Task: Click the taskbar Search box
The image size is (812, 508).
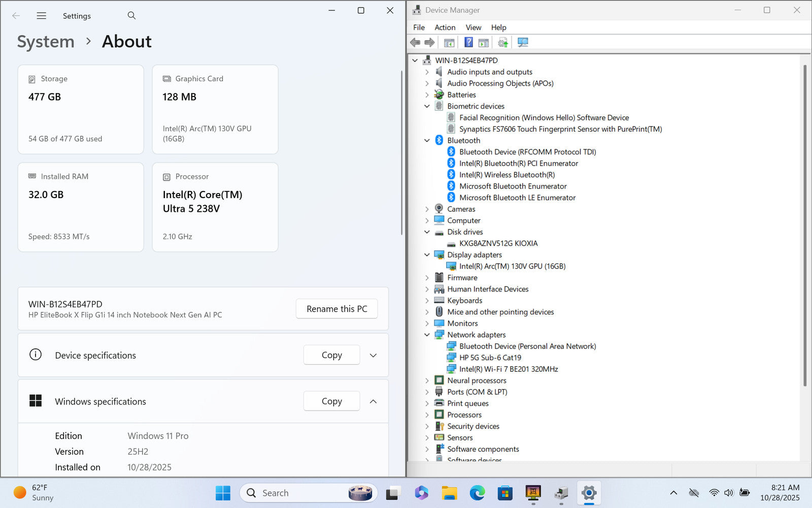Action: tap(299, 493)
